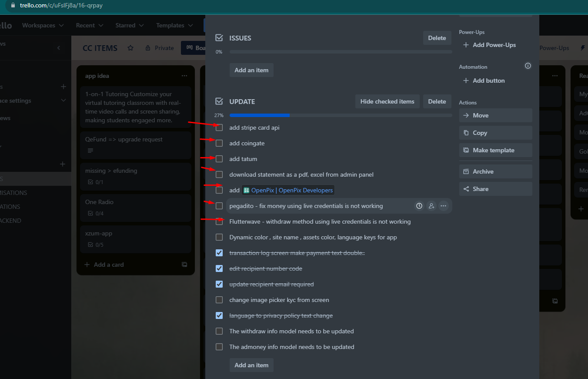588x379 pixels.
Task: Check the 'add stripe card api' checkbox
Action: point(219,127)
